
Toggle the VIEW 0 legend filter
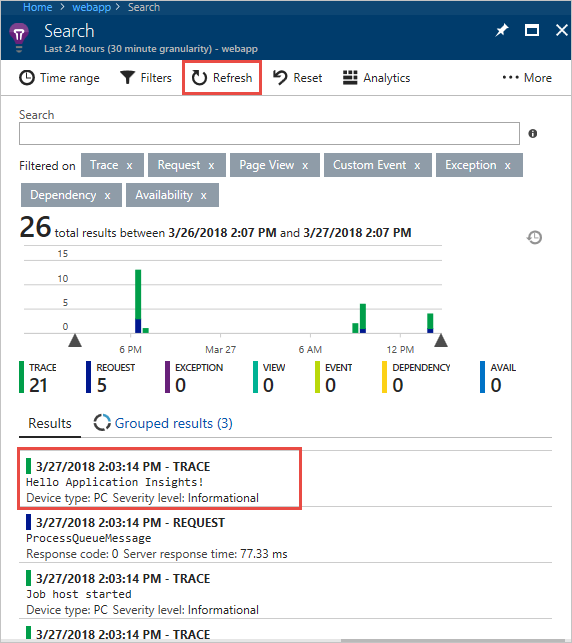(269, 377)
